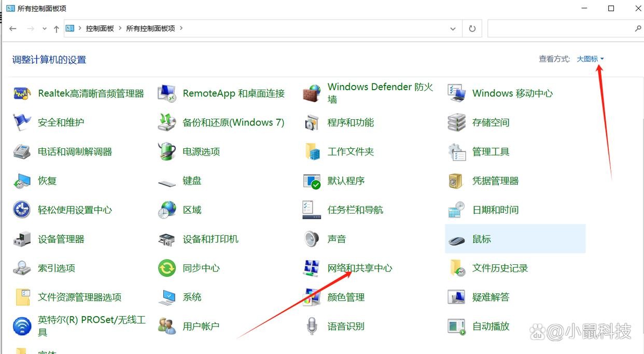Expand the chevron after 控制面板 breadcrumb
Screen dimensions: 644x354
[120, 29]
